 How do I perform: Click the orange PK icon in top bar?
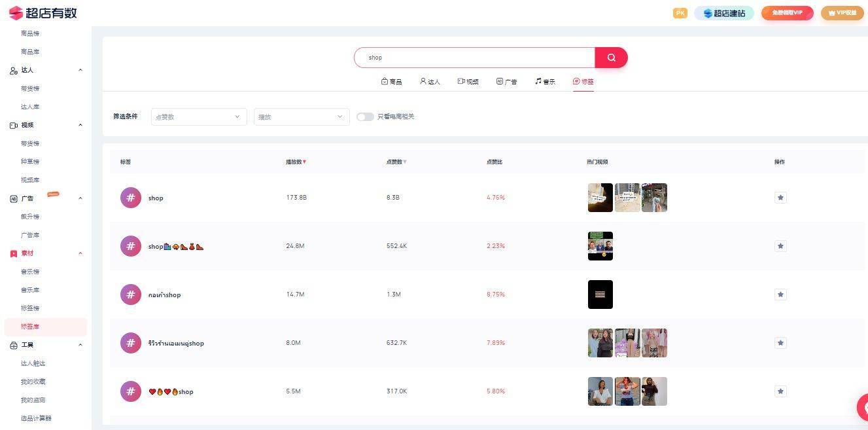[680, 12]
